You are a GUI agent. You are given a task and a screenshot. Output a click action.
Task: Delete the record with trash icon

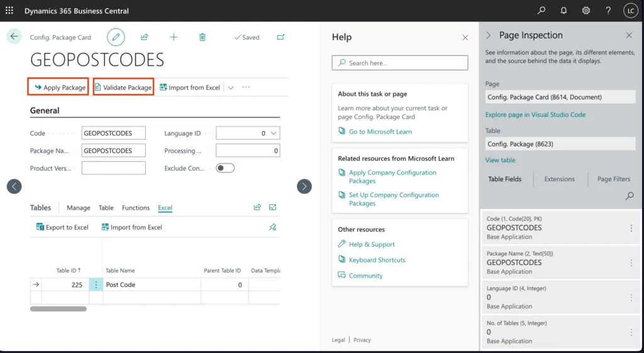[203, 37]
